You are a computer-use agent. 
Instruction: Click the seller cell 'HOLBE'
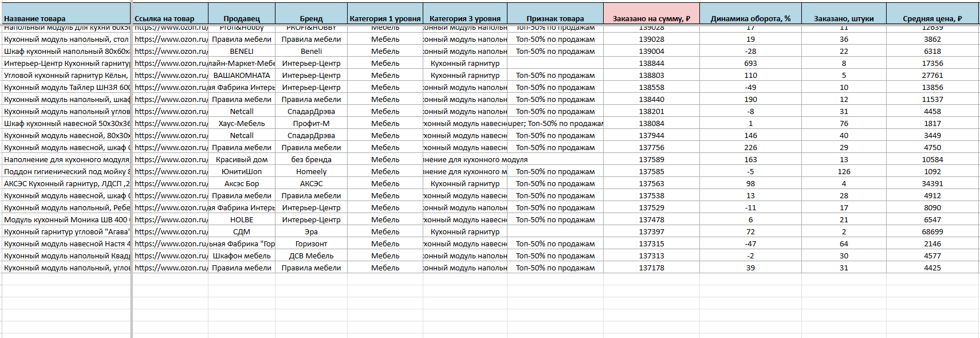click(242, 219)
